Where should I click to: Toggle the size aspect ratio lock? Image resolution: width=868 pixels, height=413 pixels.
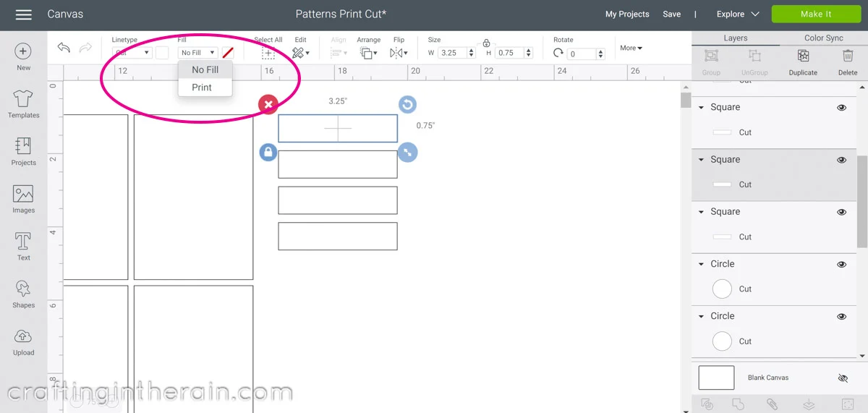click(486, 43)
